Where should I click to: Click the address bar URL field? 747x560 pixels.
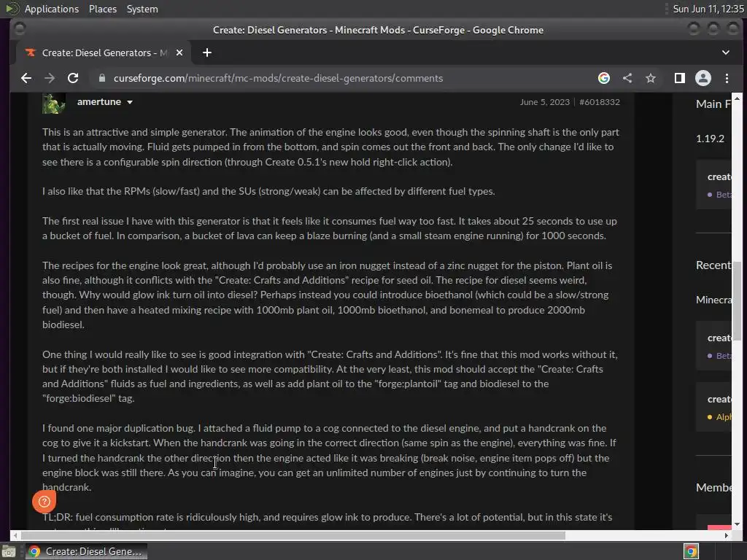278,78
